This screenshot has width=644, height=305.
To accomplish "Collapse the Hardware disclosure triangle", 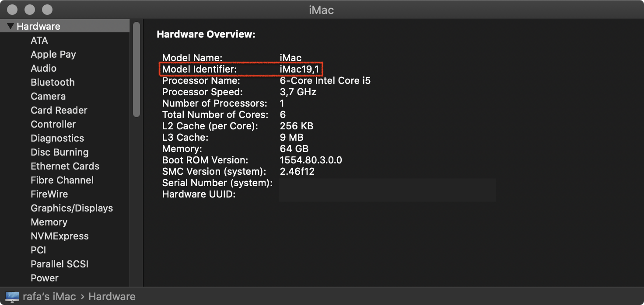I will click(10, 26).
